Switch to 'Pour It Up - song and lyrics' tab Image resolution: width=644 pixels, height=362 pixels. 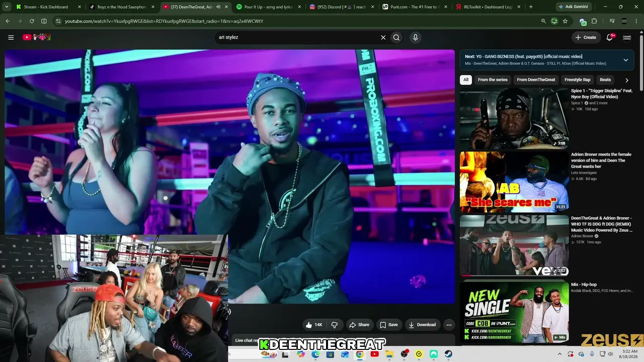pos(268,7)
